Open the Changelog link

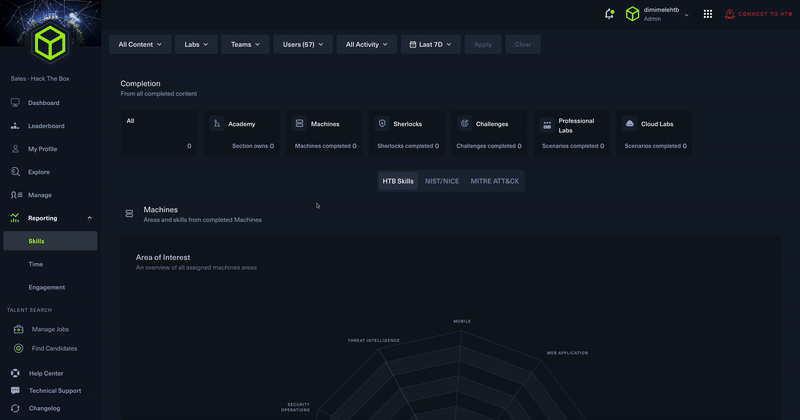coord(44,408)
